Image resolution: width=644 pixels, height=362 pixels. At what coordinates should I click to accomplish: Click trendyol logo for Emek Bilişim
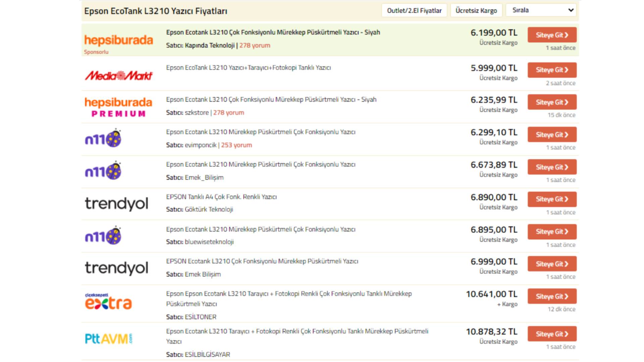116,268
